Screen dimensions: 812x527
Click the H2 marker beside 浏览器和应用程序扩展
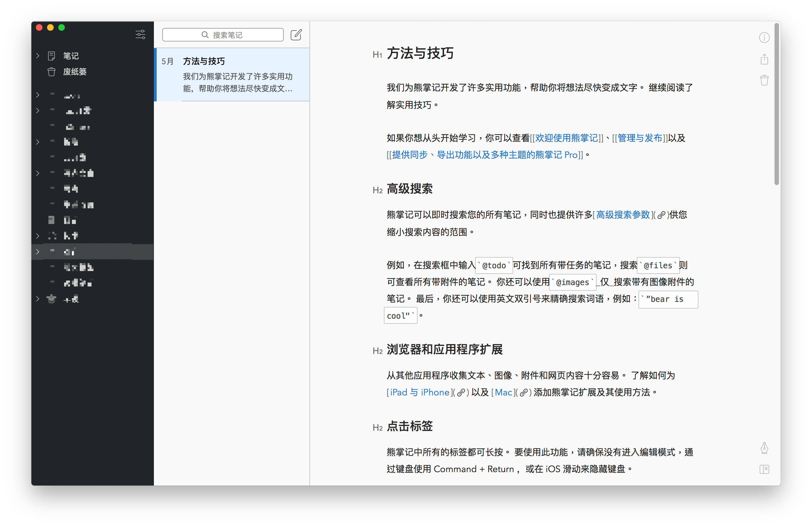pos(377,351)
